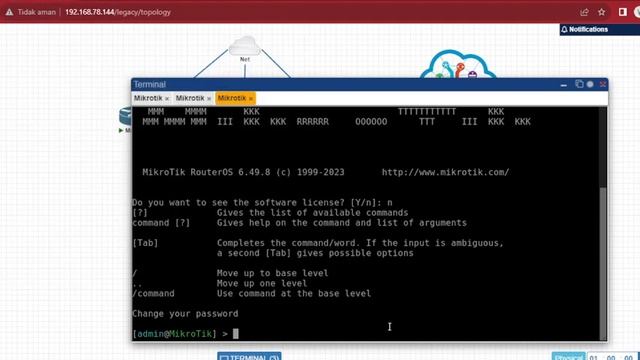Image resolution: width=640 pixels, height=360 pixels.
Task: Click 'Do you want to see the software license' line
Action: tap(262, 202)
